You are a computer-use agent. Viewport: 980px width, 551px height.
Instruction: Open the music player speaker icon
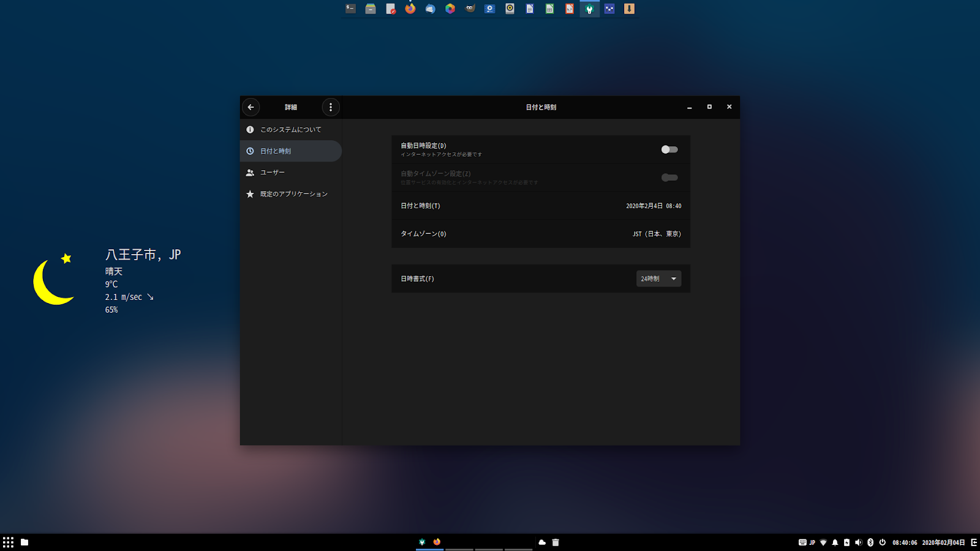510,9
